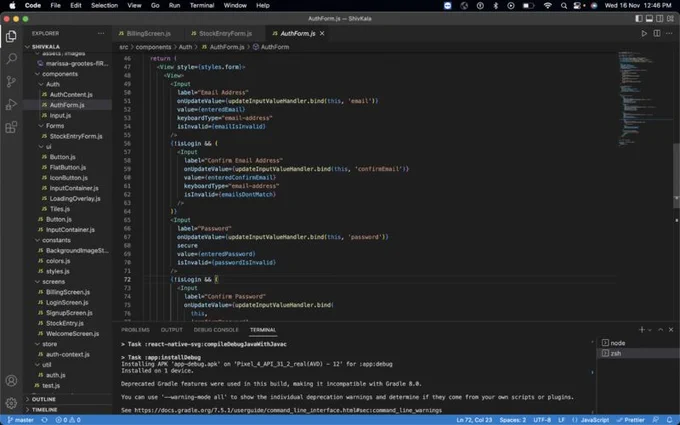Open Run and Debug view
The width and height of the screenshot is (680, 425).
[11, 104]
